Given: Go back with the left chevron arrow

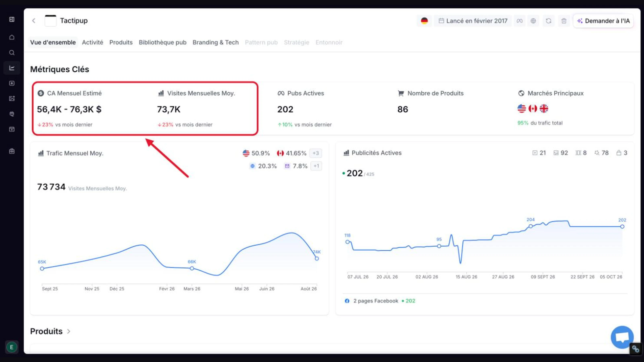Looking at the screenshot, I should (x=34, y=21).
